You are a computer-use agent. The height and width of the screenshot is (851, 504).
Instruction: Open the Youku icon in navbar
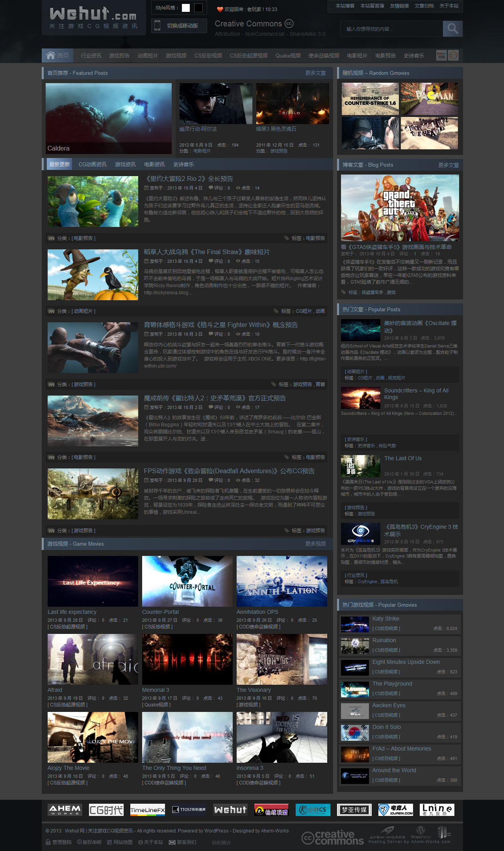coord(441,56)
